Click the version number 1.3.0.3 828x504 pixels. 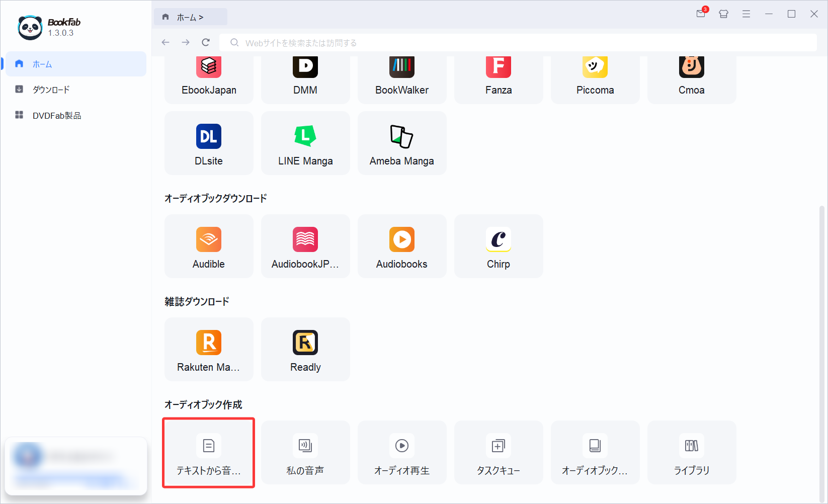tap(61, 33)
